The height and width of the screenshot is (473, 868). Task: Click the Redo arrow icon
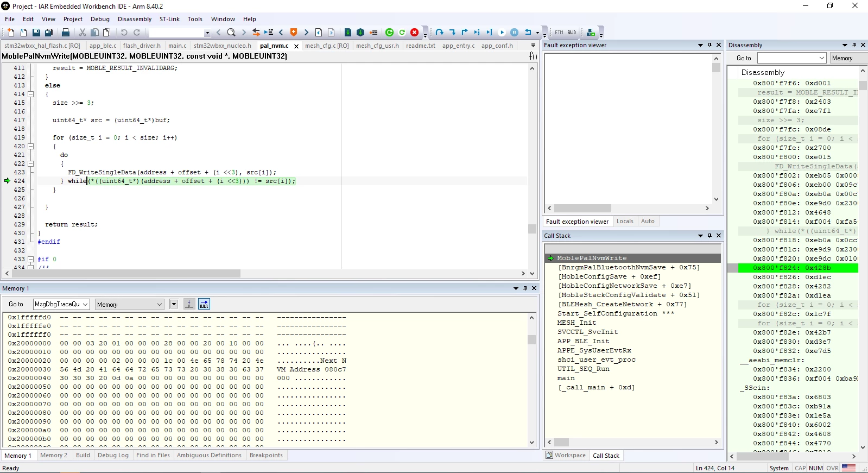point(137,33)
